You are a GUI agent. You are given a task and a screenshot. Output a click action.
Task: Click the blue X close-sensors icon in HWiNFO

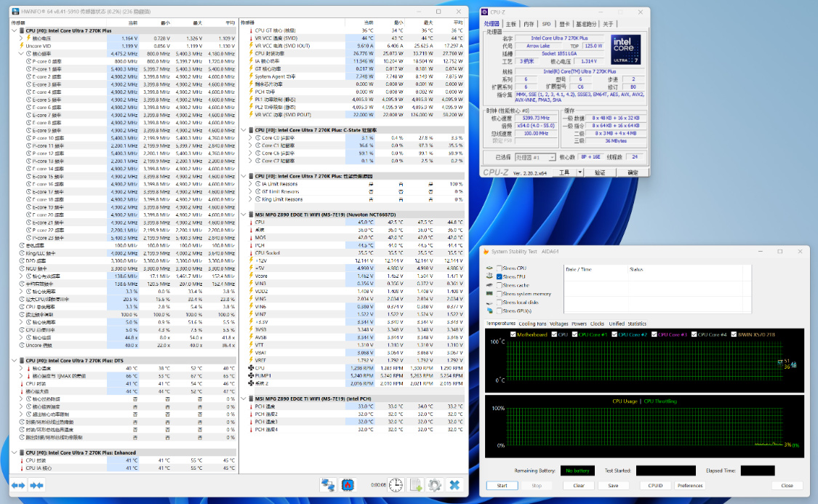click(454, 485)
